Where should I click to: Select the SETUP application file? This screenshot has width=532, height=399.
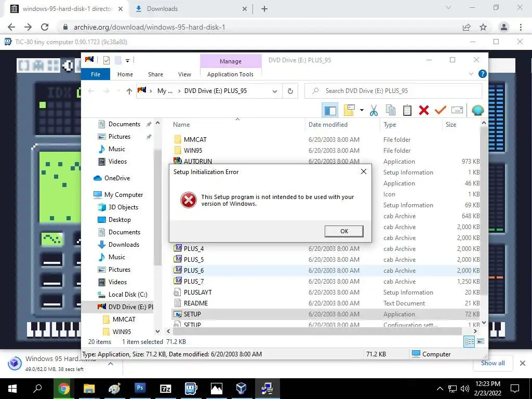pos(192,314)
